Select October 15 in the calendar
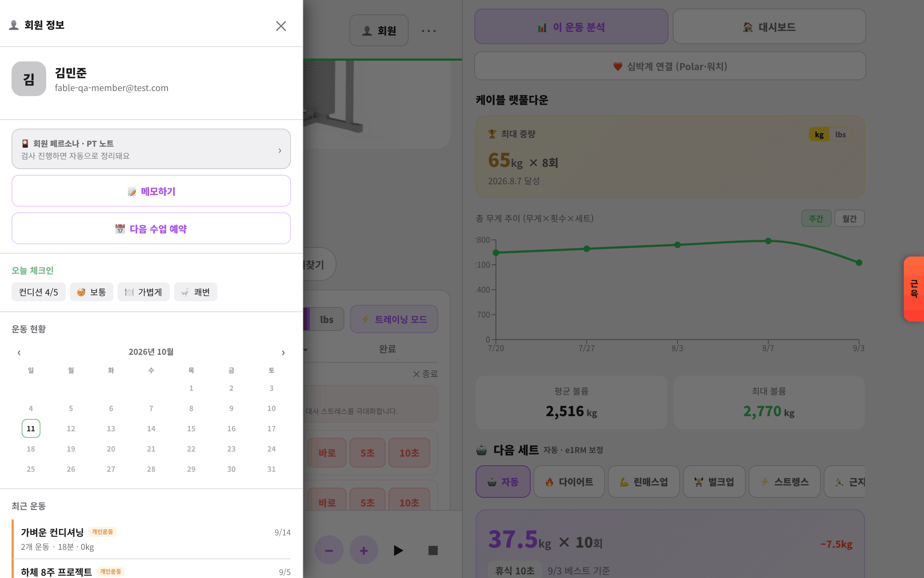Screen dimensions: 924x578 [191, 428]
